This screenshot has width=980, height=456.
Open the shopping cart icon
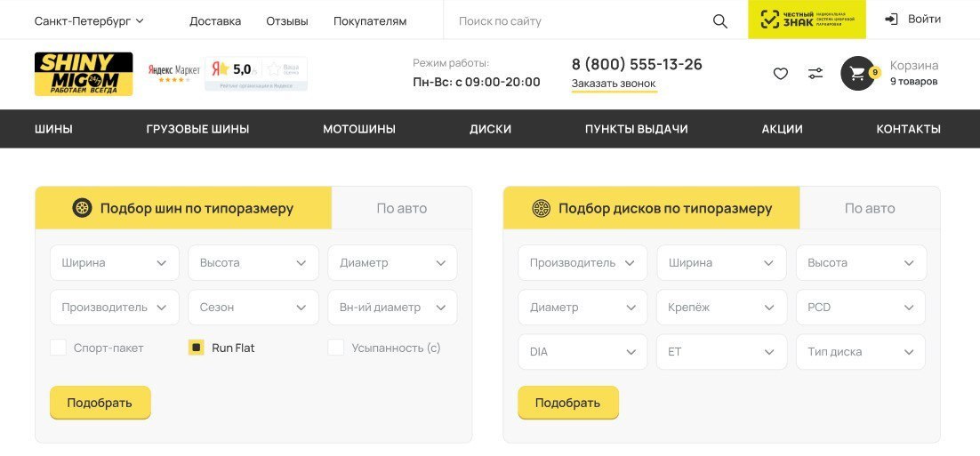[857, 74]
